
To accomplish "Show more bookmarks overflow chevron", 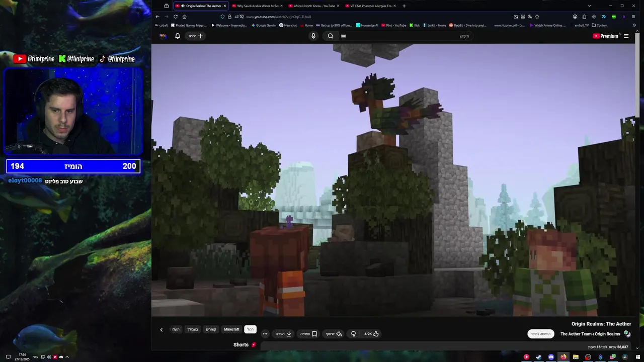I will point(634,25).
